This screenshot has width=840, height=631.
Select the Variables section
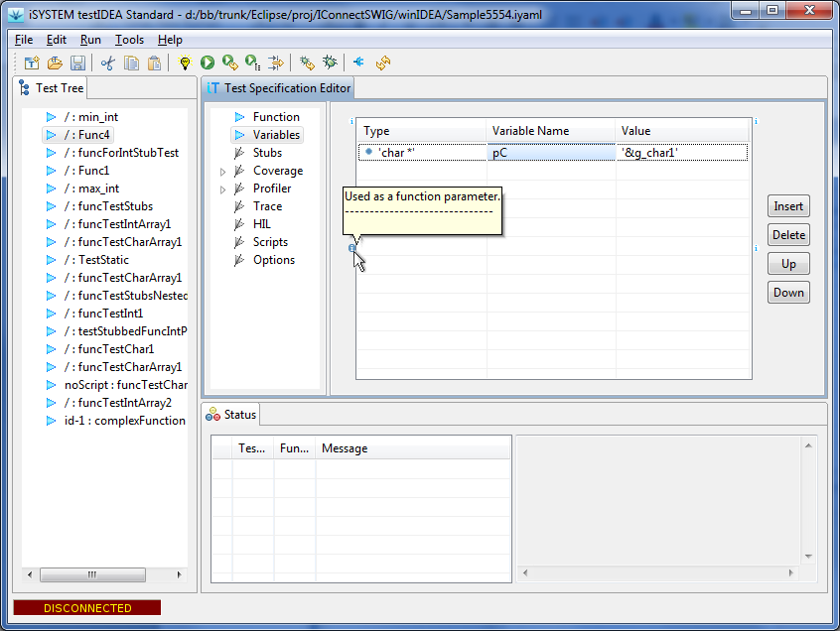pos(276,135)
